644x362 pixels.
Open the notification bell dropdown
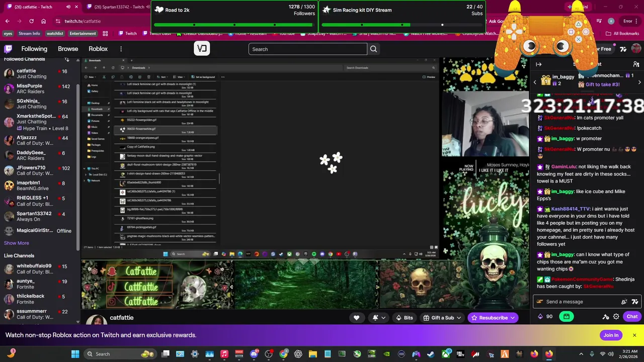379,318
